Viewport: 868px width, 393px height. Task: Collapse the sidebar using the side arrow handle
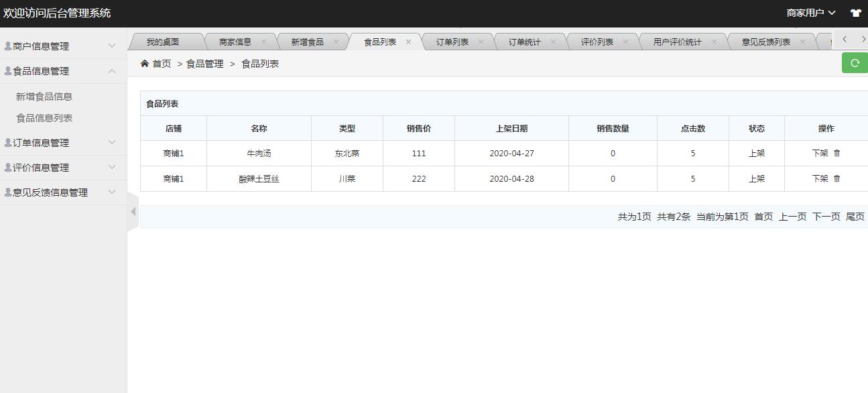(133, 211)
